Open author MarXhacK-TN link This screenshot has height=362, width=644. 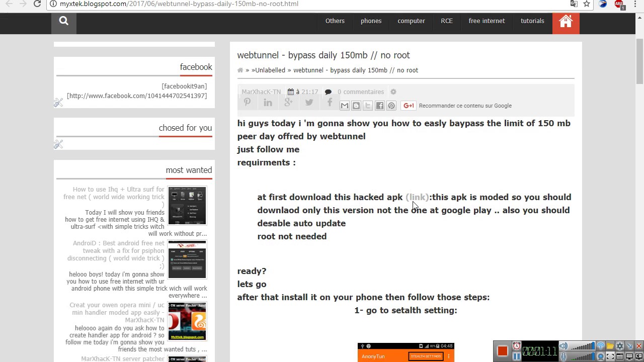pyautogui.click(x=261, y=92)
